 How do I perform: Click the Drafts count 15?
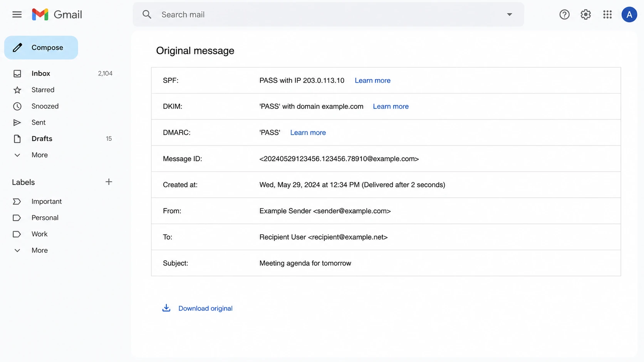click(x=109, y=138)
